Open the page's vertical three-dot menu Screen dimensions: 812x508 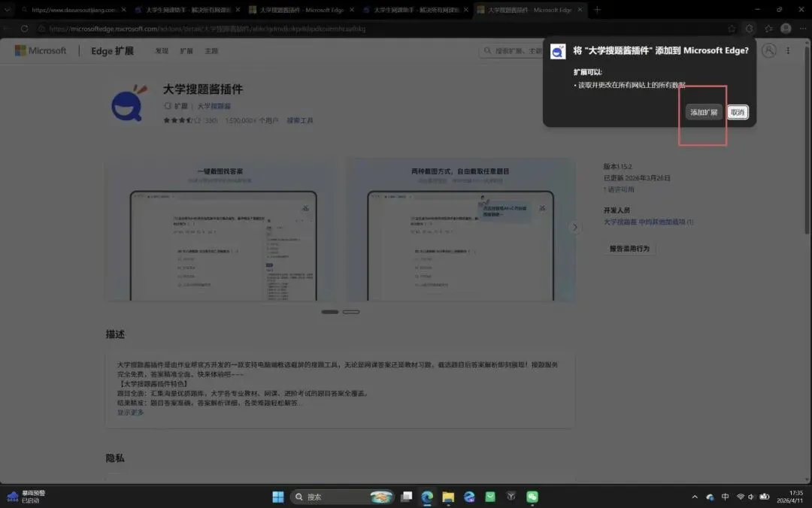(x=788, y=51)
